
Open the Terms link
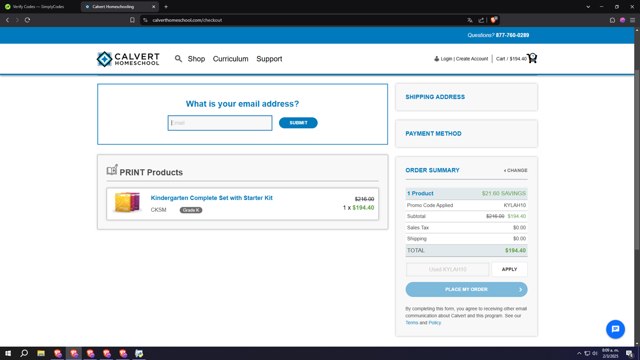pyautogui.click(x=412, y=322)
